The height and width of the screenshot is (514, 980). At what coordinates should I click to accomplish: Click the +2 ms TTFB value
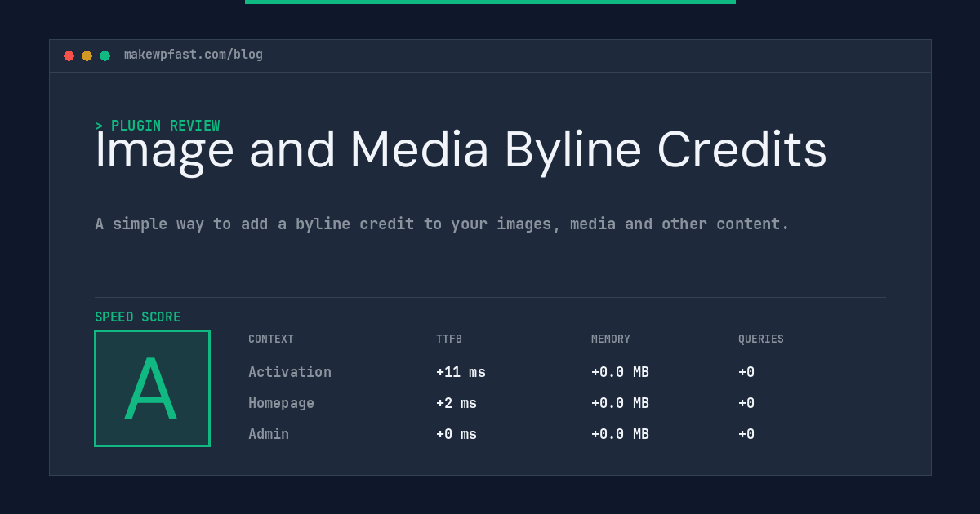click(457, 403)
